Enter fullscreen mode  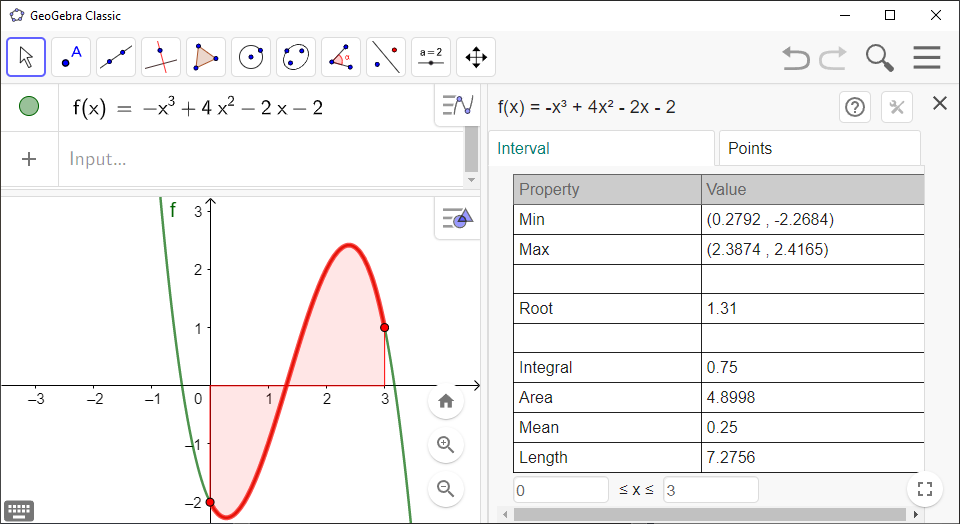click(x=924, y=488)
